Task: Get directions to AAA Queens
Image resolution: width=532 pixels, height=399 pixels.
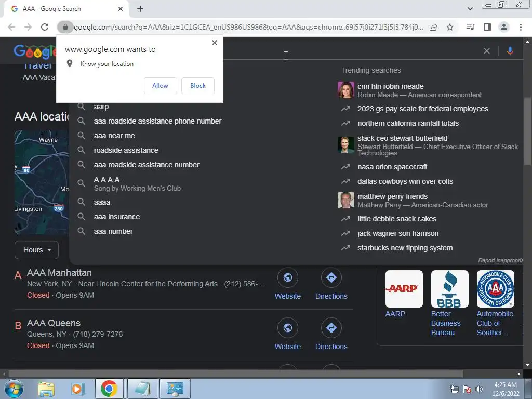Action: pos(331,335)
